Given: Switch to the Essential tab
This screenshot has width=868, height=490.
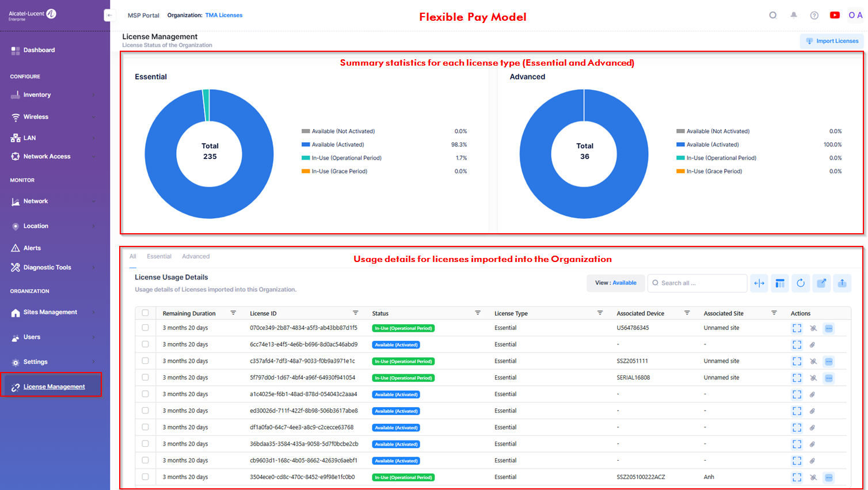Looking at the screenshot, I should (159, 257).
